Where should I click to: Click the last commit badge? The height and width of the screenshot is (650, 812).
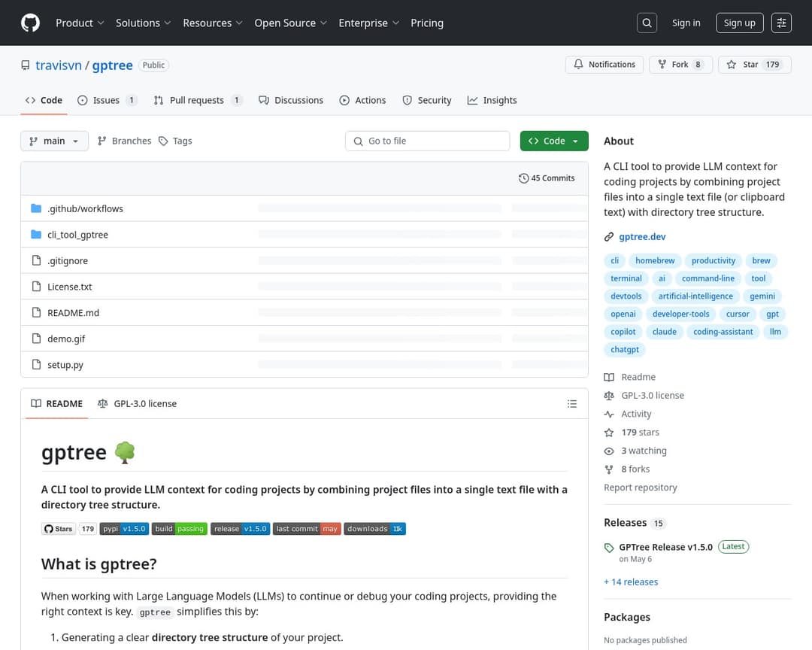coord(307,529)
